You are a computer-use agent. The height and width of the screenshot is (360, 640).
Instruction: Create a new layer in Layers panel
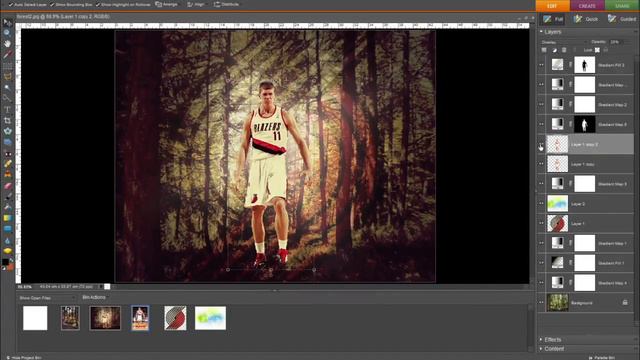[x=544, y=50]
